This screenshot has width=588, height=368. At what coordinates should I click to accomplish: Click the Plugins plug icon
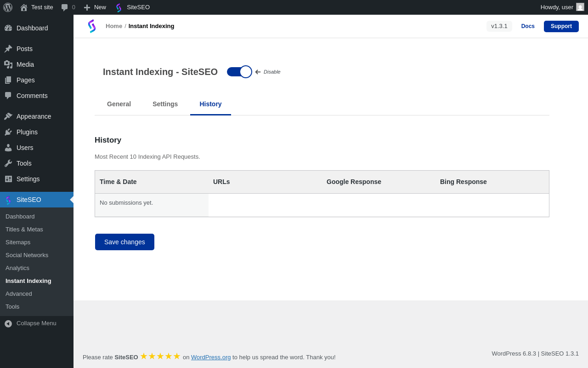point(8,132)
